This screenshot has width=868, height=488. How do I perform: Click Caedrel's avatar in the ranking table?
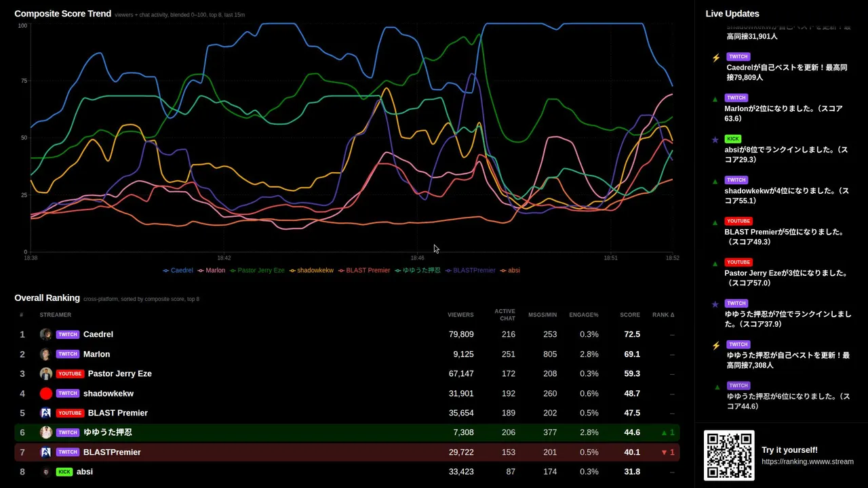(x=45, y=334)
